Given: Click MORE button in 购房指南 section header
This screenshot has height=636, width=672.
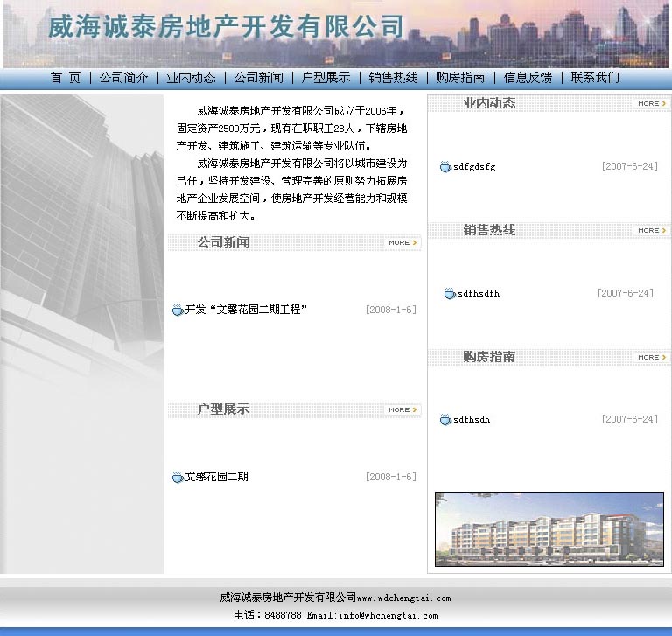Looking at the screenshot, I should coord(651,358).
